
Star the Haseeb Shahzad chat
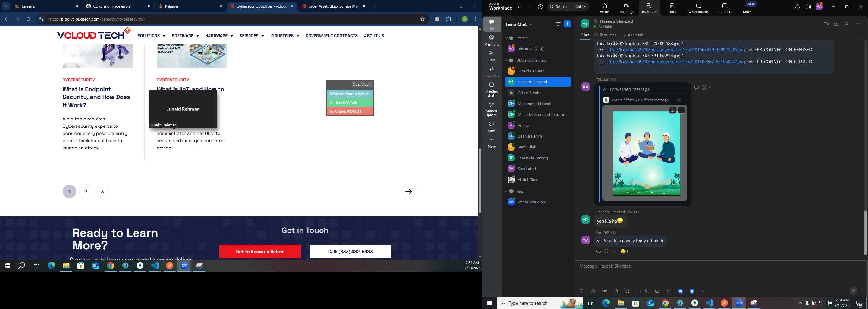(596, 21)
